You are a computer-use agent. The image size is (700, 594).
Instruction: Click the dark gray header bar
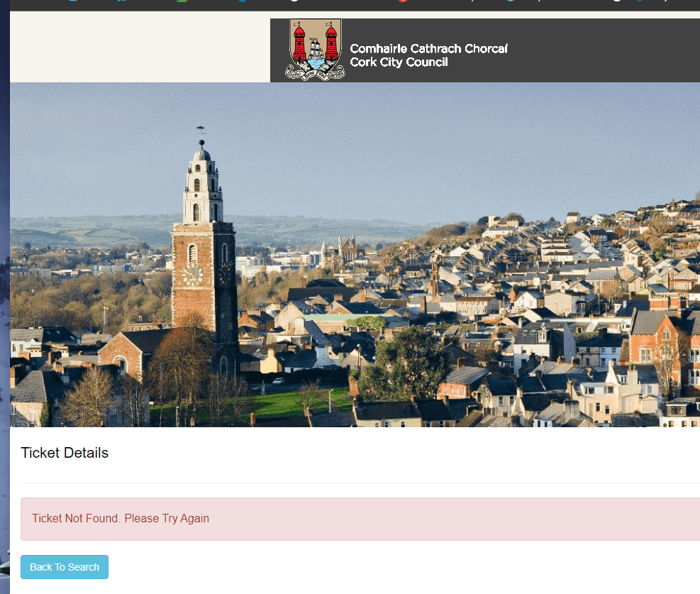[x=603, y=50]
